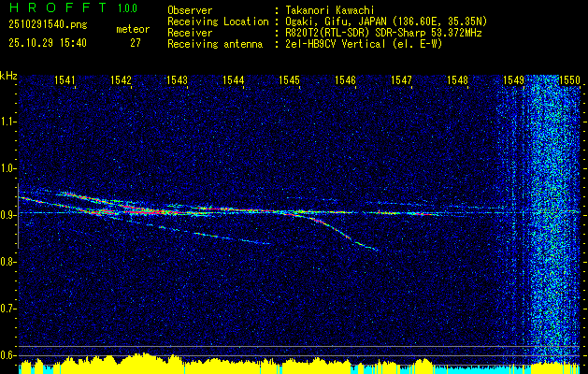This screenshot has width=588, height=374.
Task: Click the observer name Takanori Kawachi
Action: [330, 10]
